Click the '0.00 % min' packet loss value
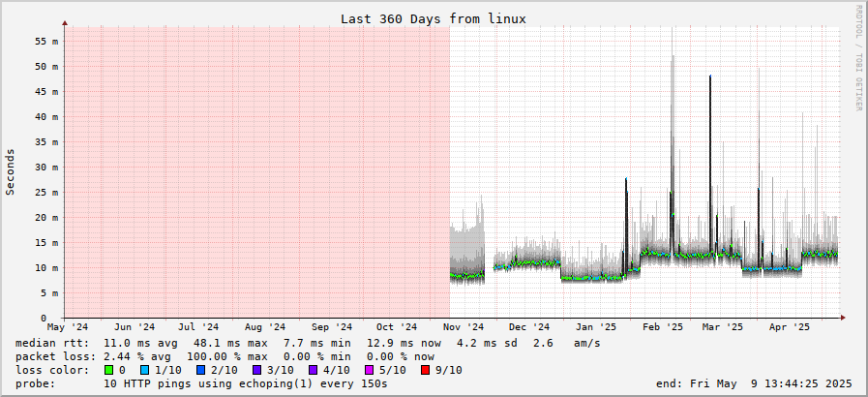Viewport: 868px width, 397px height. (x=319, y=356)
